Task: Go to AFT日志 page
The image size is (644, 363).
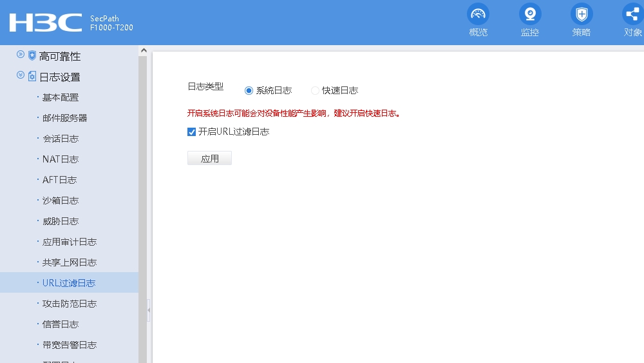Action: pyautogui.click(x=59, y=180)
